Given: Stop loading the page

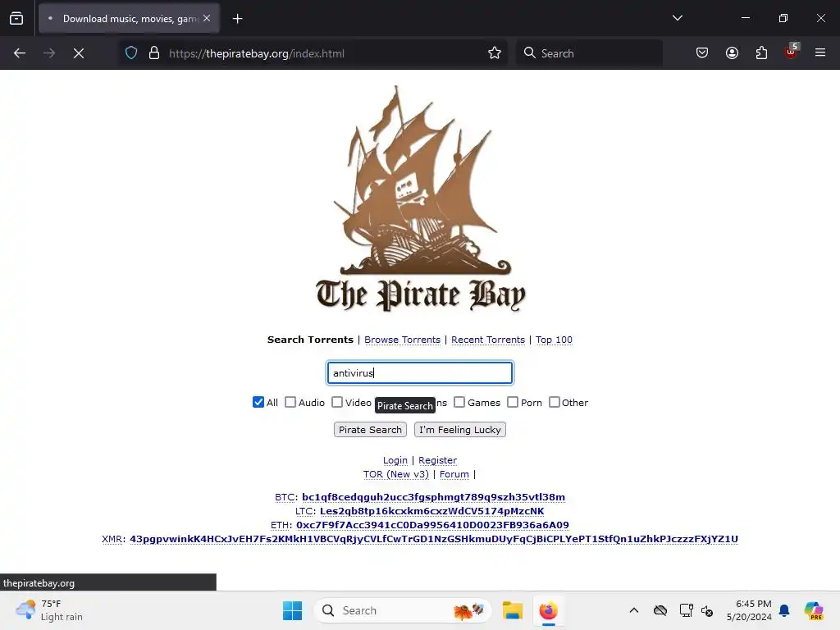Looking at the screenshot, I should point(79,53).
